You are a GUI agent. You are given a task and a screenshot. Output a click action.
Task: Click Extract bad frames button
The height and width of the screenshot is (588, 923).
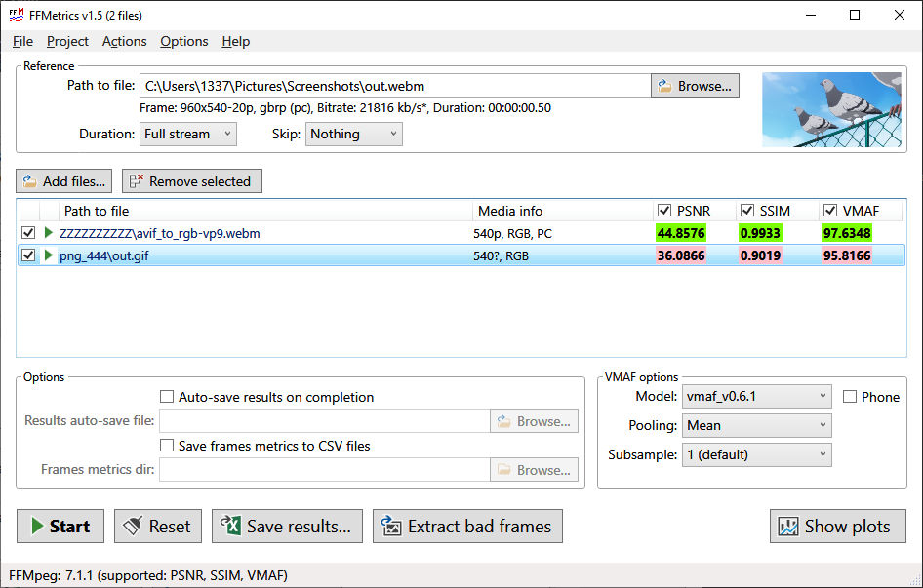click(468, 527)
